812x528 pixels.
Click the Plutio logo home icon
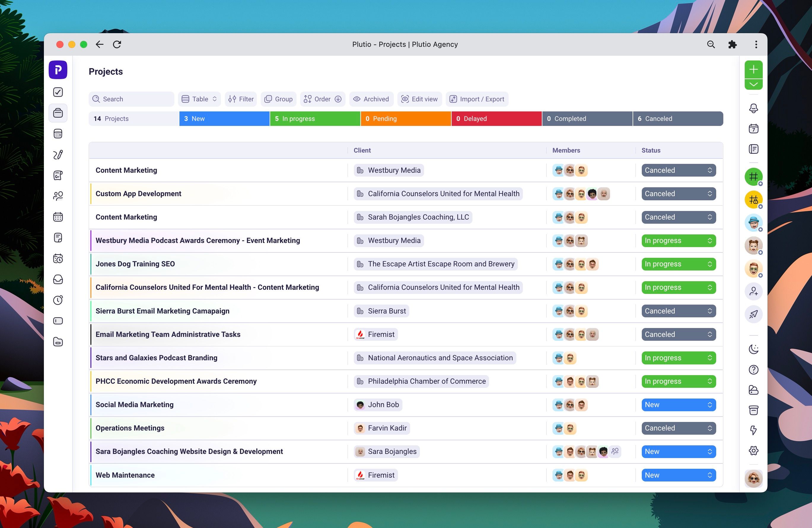58,70
